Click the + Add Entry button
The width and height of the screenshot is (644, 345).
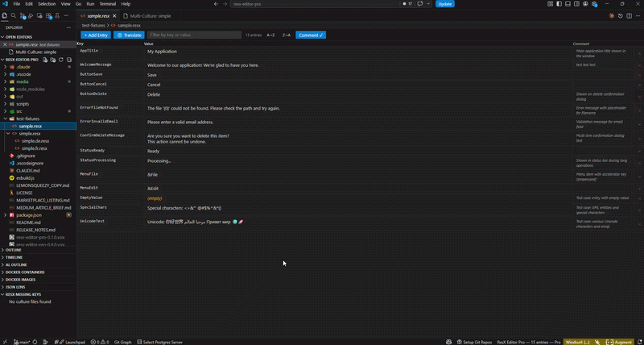[x=96, y=35]
